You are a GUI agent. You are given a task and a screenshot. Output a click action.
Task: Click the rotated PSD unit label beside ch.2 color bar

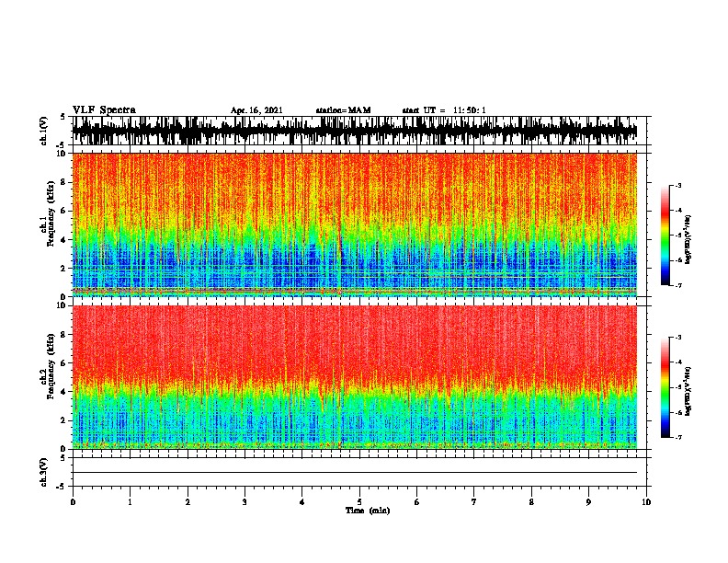688,391
